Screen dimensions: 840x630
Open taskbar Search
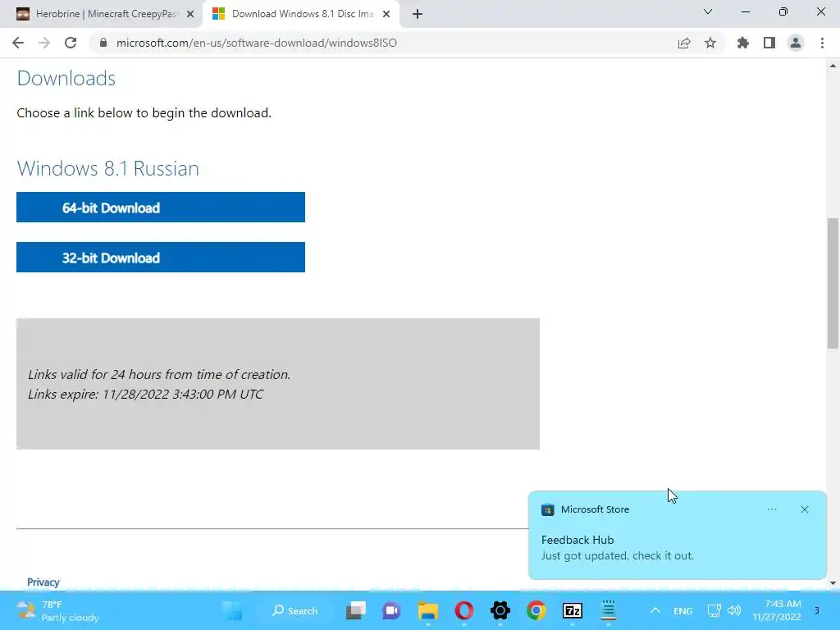coord(294,610)
